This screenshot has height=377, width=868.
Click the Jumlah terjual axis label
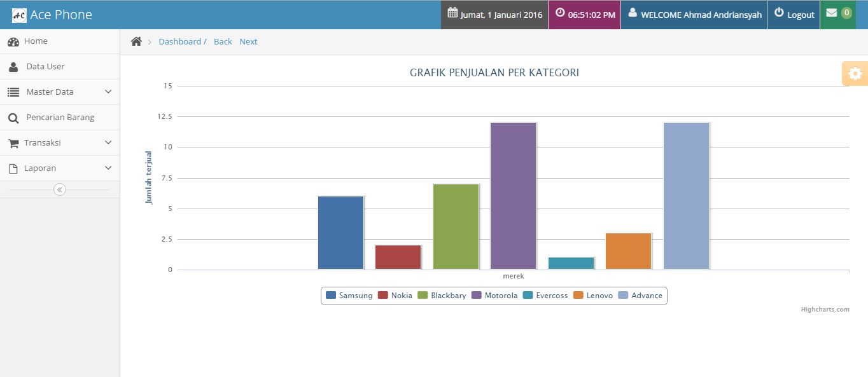(149, 177)
